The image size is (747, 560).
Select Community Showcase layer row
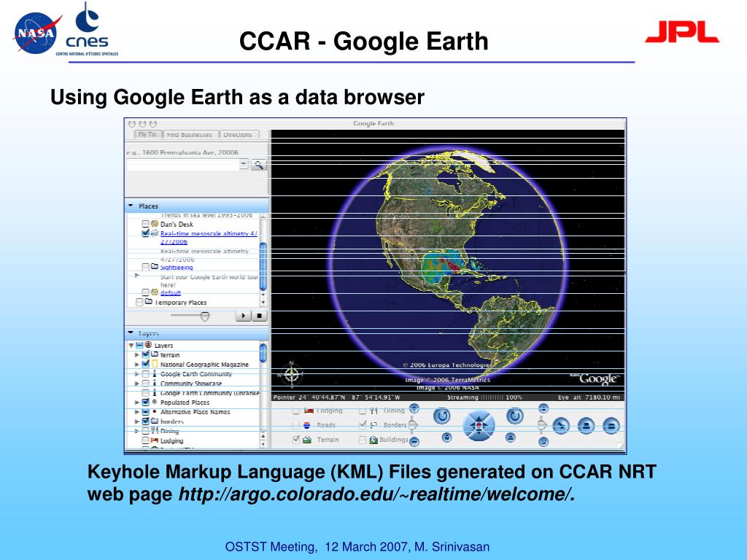[x=193, y=384]
